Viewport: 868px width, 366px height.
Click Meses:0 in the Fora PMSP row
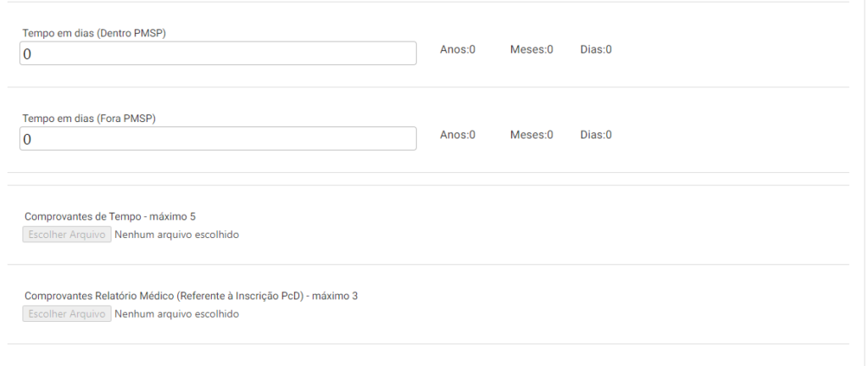(x=531, y=136)
